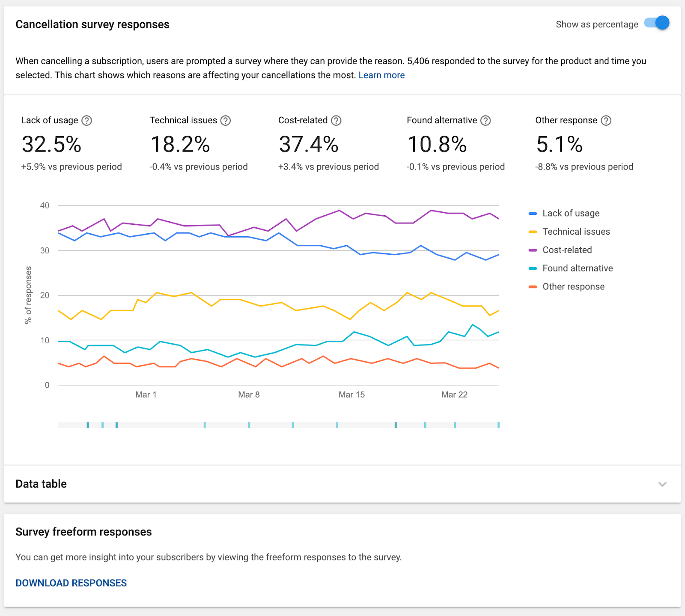Image resolution: width=685 pixels, height=616 pixels.
Task: Toggle Technical issues series in legend
Action: [x=569, y=232]
